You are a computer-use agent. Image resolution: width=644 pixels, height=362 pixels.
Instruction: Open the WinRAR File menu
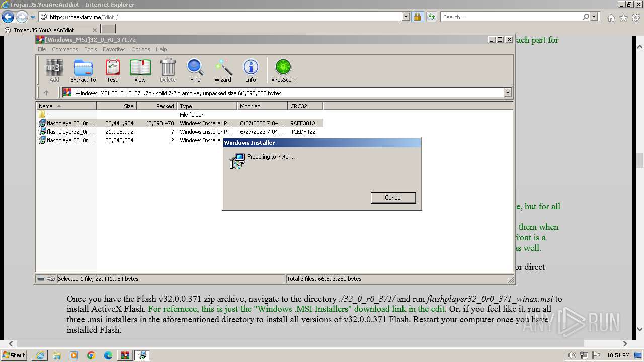point(42,49)
